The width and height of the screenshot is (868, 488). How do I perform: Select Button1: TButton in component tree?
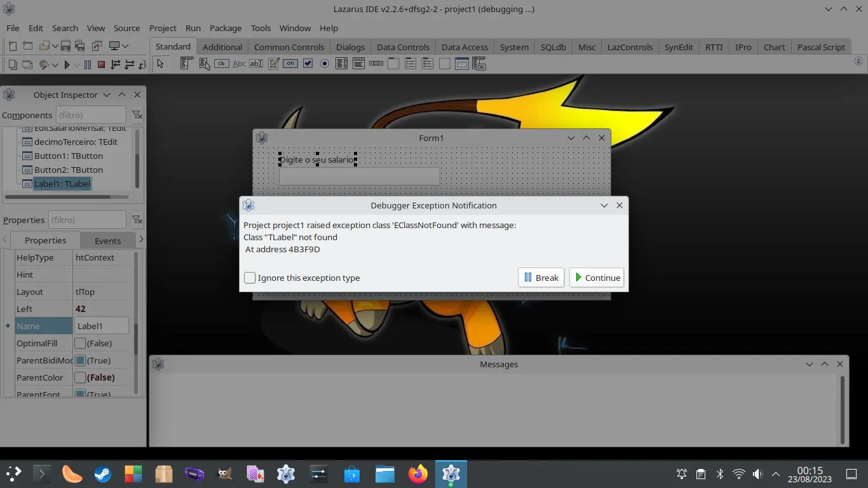tap(68, 156)
